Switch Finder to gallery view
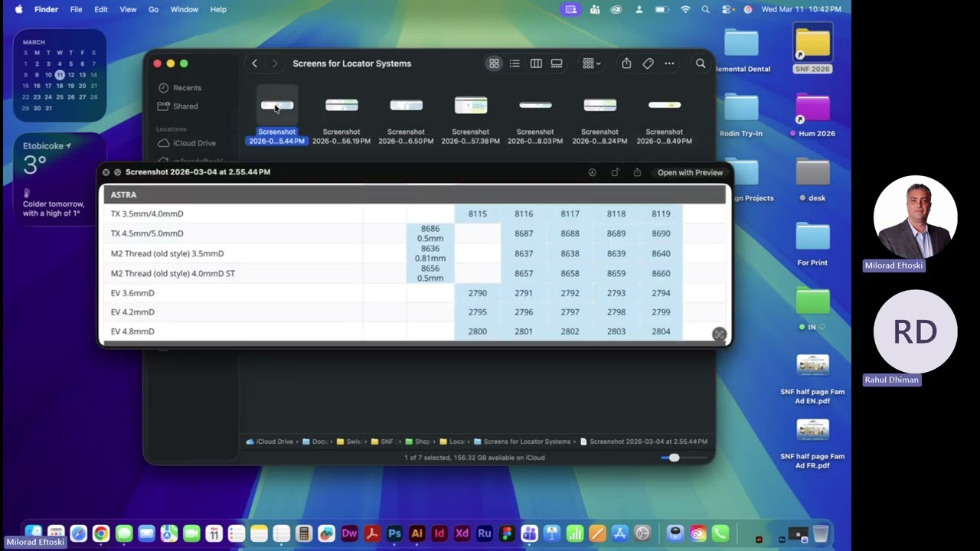The image size is (980, 551). coord(557,64)
